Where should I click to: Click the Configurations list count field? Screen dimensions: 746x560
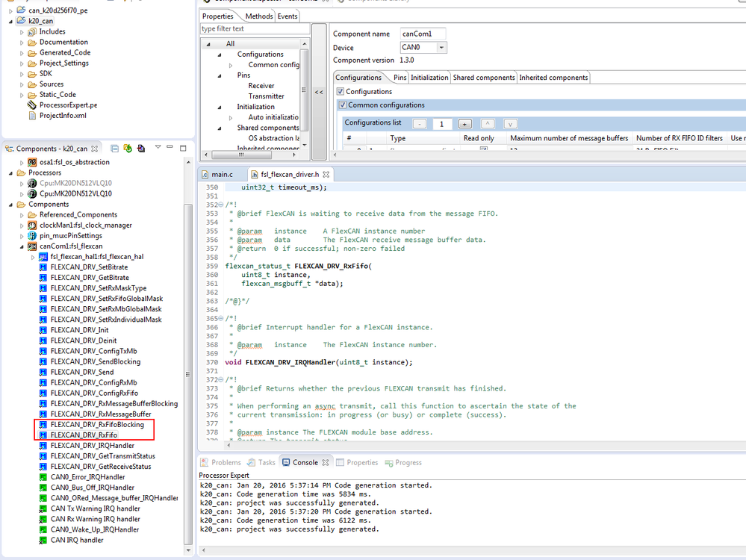(442, 124)
